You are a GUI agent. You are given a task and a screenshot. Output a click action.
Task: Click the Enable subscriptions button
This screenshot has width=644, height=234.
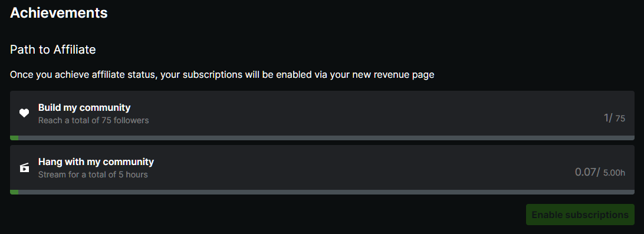(x=580, y=215)
